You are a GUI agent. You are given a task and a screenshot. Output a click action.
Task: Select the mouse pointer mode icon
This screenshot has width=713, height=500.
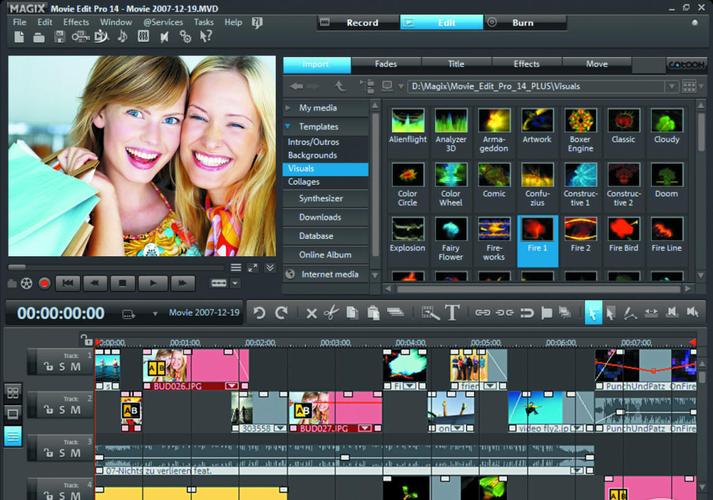(593, 313)
